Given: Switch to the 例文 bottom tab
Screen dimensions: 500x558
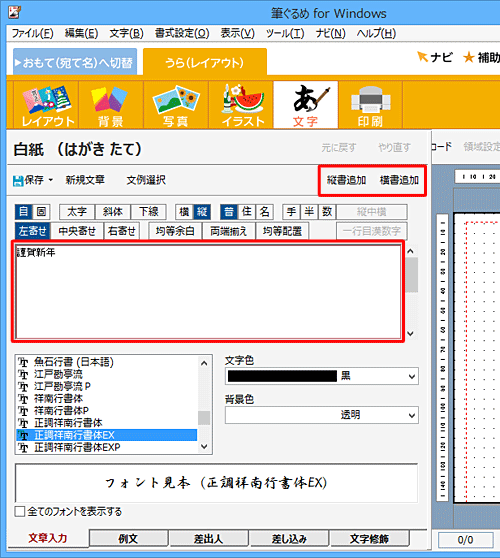Looking at the screenshot, I should [128, 539].
